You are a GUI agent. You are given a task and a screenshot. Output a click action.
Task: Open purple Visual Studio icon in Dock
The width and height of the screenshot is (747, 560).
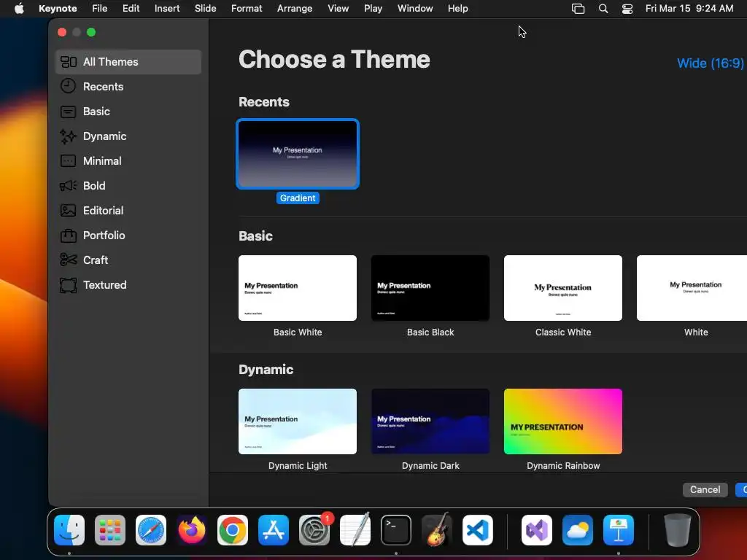537,530
